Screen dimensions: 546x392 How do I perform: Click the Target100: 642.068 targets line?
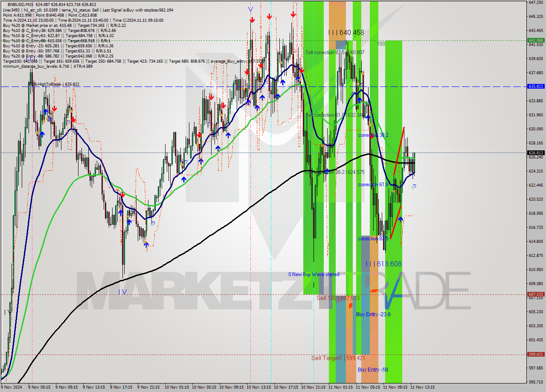tap(134, 61)
